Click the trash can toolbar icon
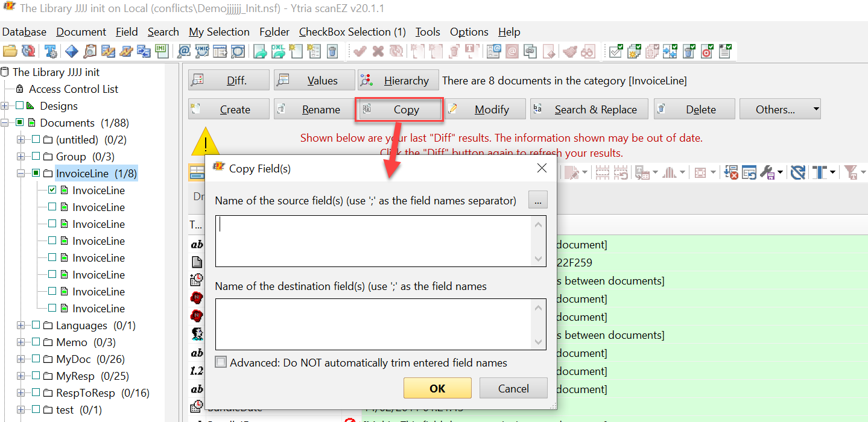868x422 pixels. point(332,52)
